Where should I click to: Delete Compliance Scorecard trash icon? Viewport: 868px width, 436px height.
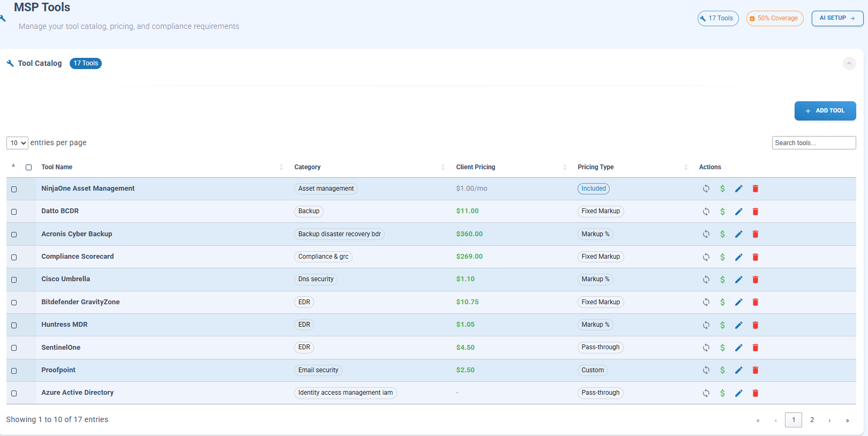click(755, 257)
